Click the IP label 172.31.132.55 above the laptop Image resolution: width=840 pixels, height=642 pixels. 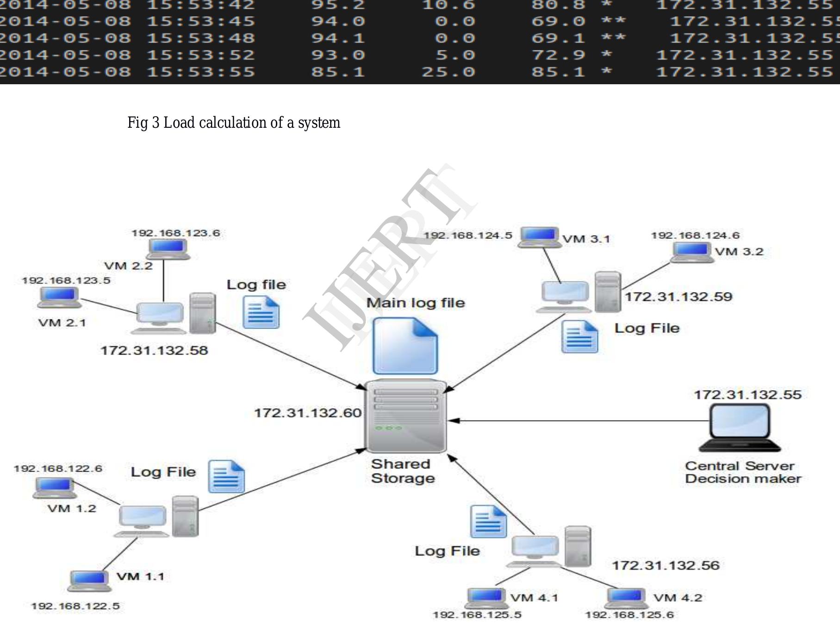(747, 395)
